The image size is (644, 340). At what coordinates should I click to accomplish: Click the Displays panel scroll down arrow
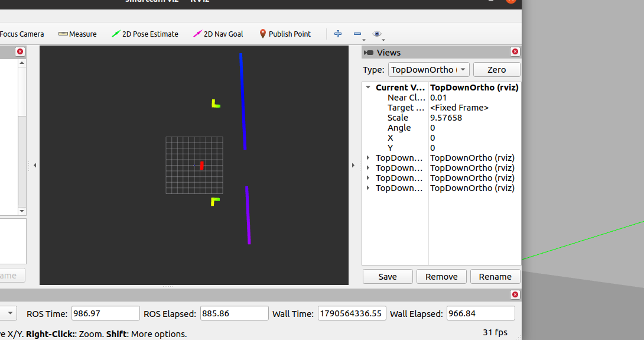pyautogui.click(x=22, y=211)
